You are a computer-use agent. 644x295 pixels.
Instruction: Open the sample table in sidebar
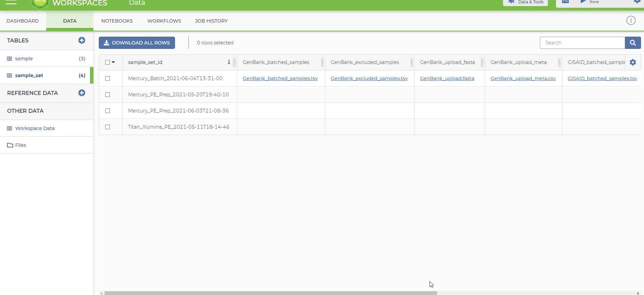pyautogui.click(x=24, y=59)
